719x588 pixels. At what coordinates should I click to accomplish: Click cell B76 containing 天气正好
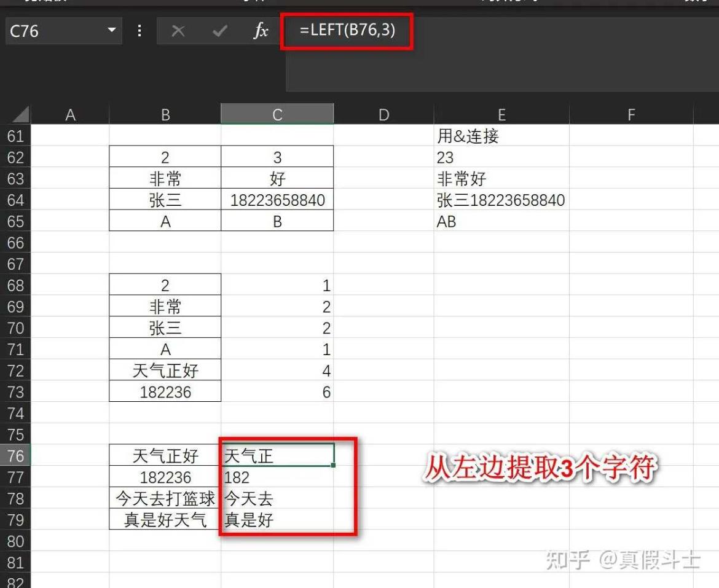coord(165,455)
